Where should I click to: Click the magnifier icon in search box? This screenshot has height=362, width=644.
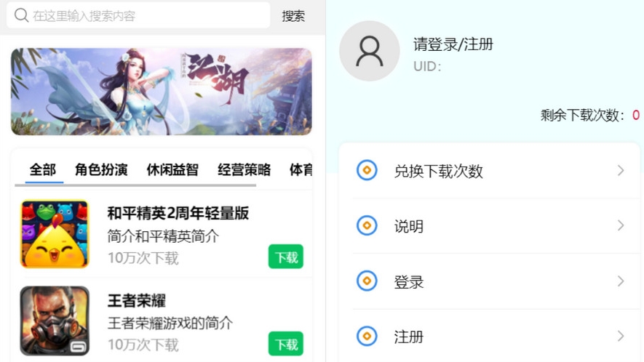21,15
